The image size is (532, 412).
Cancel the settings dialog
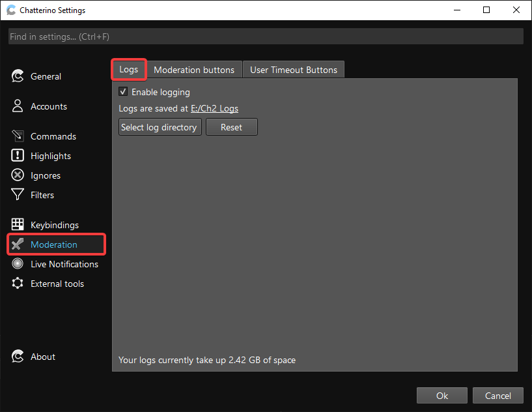[497, 395]
